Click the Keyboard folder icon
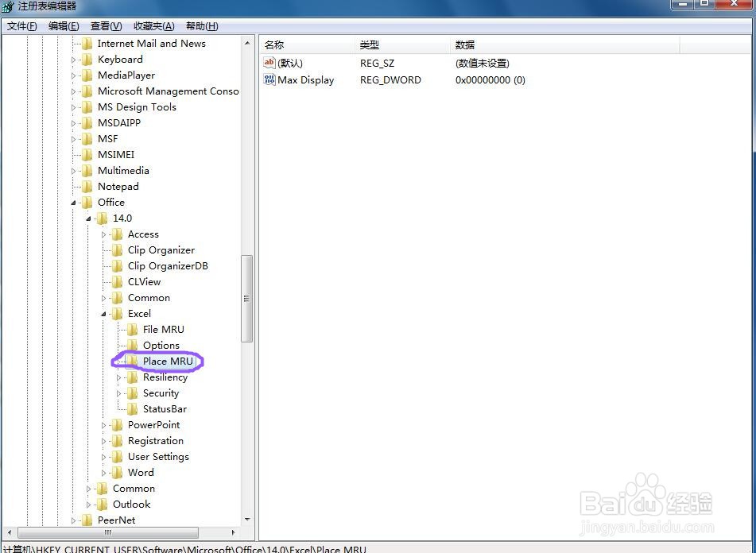 click(87, 60)
